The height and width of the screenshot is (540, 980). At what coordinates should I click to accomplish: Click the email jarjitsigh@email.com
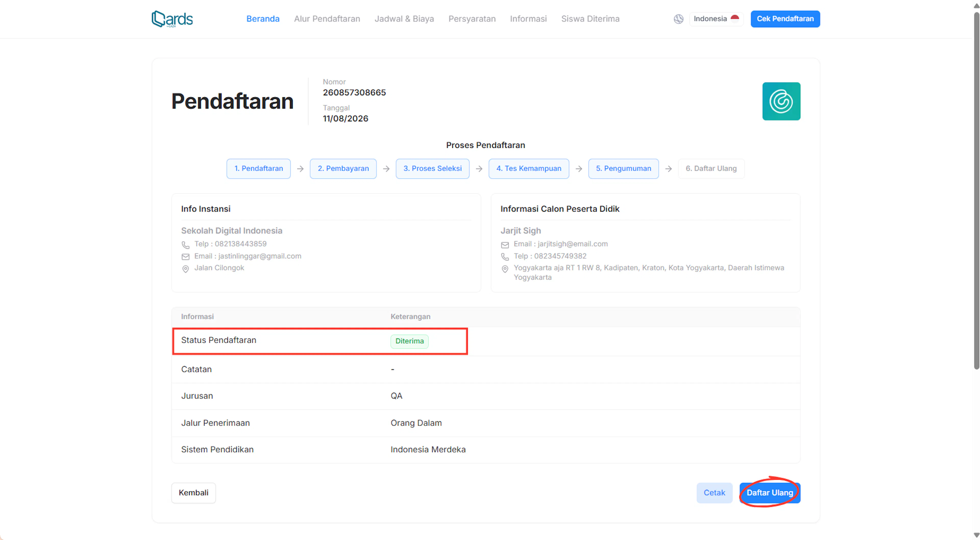point(572,244)
